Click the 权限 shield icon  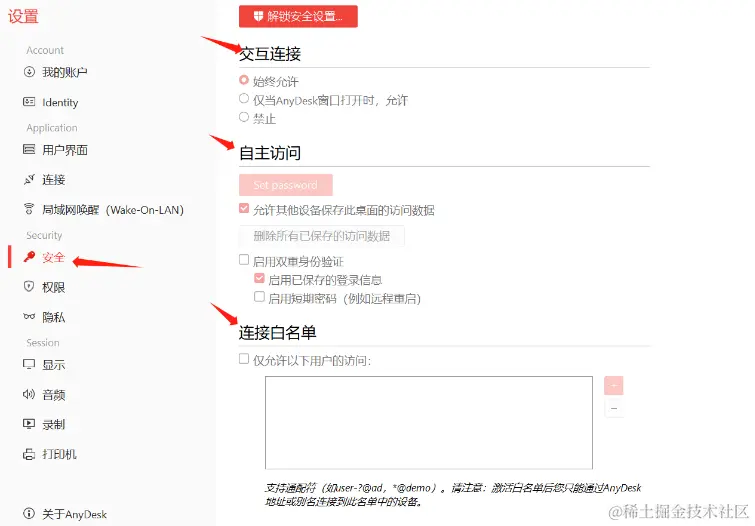[x=29, y=287]
